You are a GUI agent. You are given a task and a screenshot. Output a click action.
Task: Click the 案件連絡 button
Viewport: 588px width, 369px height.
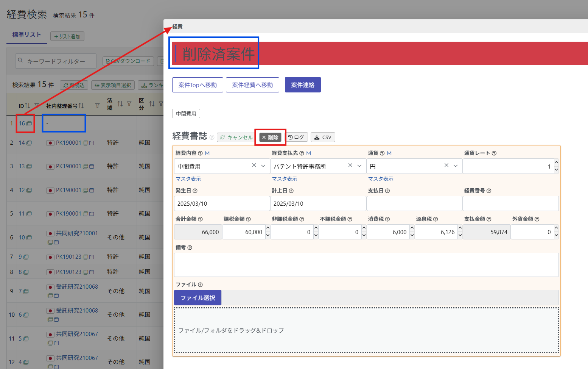point(303,85)
